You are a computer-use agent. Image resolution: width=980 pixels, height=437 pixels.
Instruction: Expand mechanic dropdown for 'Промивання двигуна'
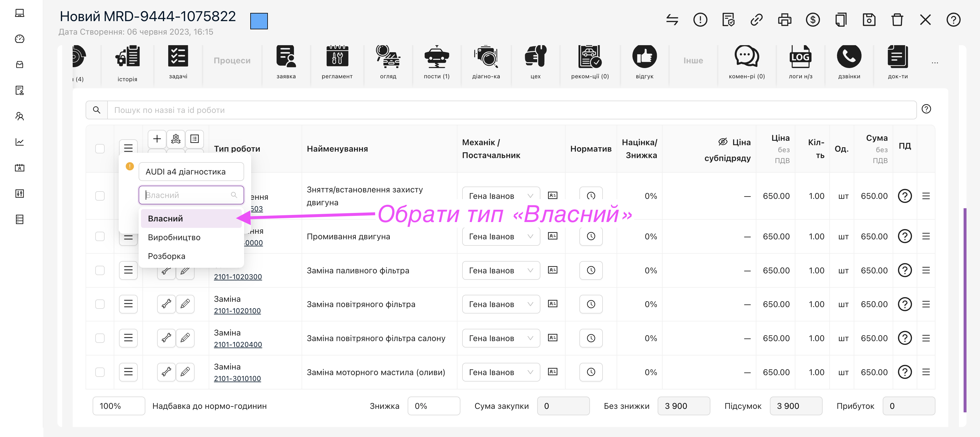[501, 236]
